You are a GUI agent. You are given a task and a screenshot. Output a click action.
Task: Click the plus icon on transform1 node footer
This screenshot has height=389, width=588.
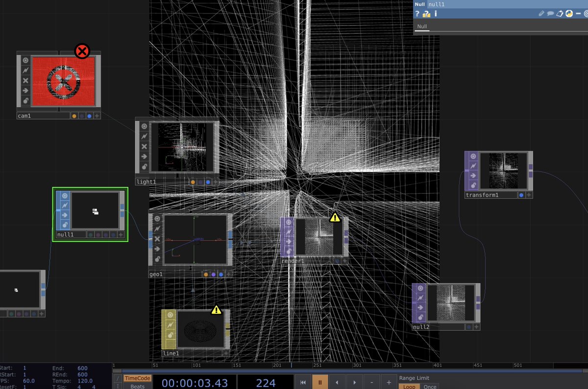(529, 195)
